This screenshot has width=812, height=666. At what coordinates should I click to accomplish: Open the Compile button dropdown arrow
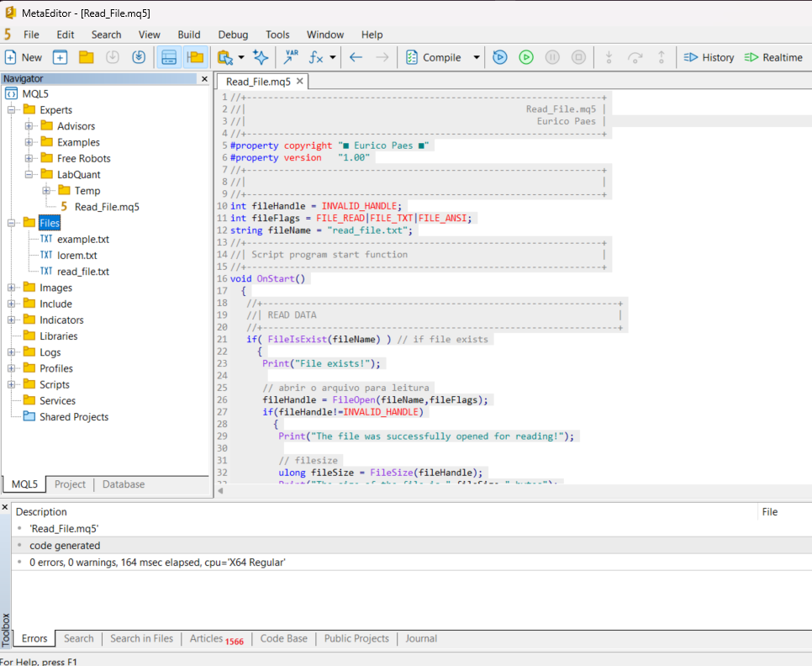(x=477, y=57)
